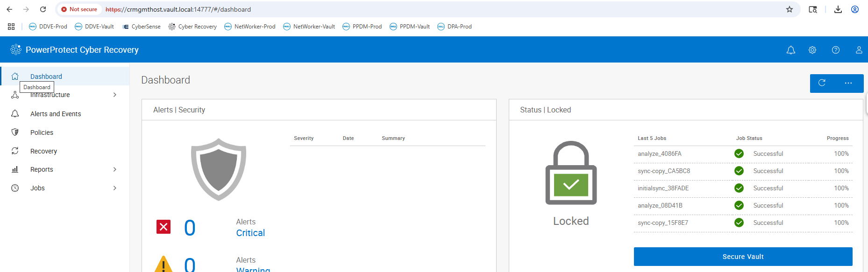Expand the Infrastructure chevron
This screenshot has width=868, height=272.
click(115, 95)
